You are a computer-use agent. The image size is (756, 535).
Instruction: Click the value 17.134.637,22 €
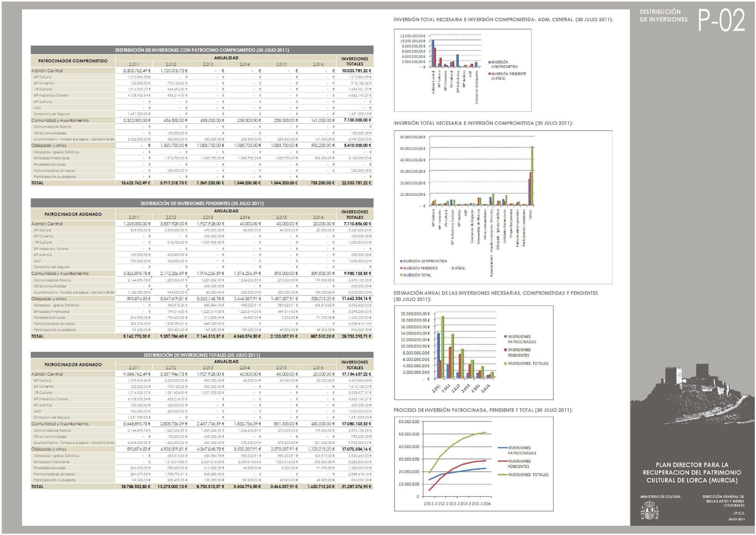pos(356,374)
